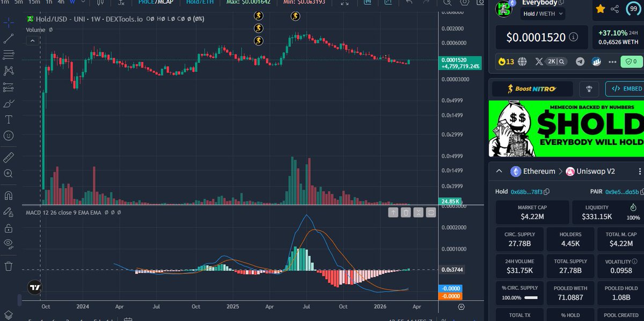644x321 pixels.
Task: Activate the zoom in tool
Action: point(8,174)
